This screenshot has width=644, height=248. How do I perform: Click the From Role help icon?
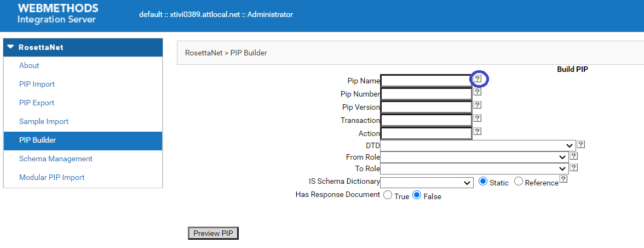(574, 156)
